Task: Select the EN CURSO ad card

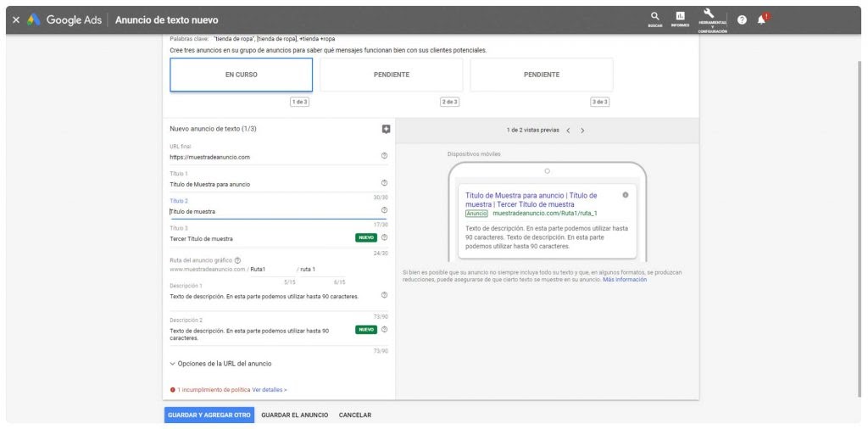Action: click(241, 75)
